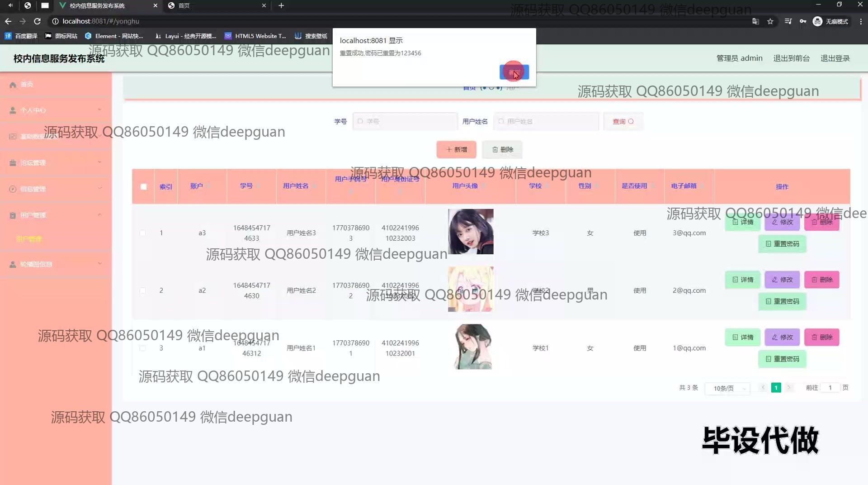Close the 校内信息服务发布系统 tab
Viewport: 868px width, 485px height.
156,5
